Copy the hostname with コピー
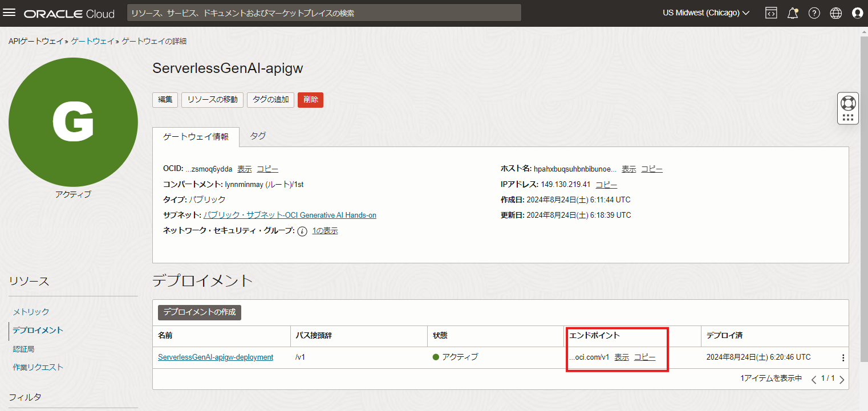The image size is (868, 411). tap(652, 169)
